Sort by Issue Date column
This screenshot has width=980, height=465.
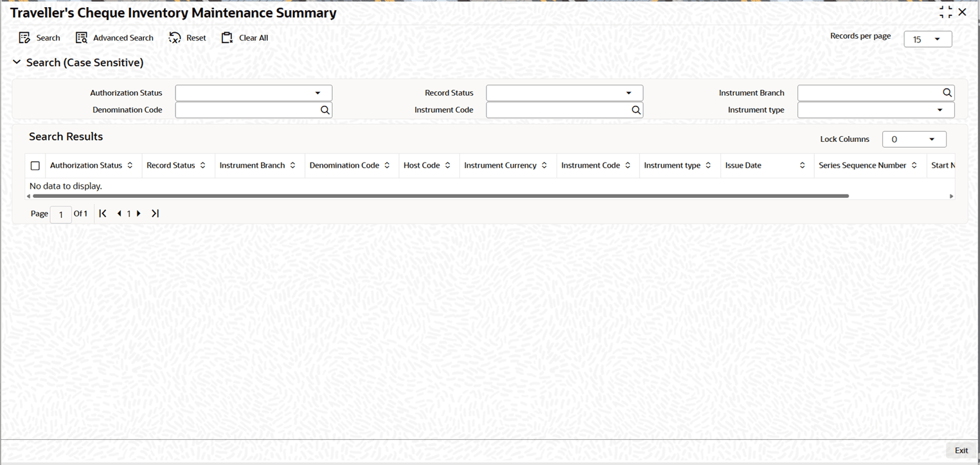802,166
